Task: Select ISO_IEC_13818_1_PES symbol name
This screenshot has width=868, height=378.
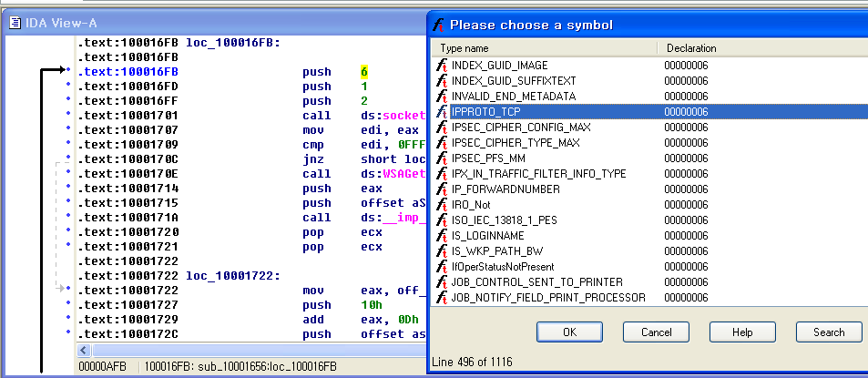Action: (505, 220)
